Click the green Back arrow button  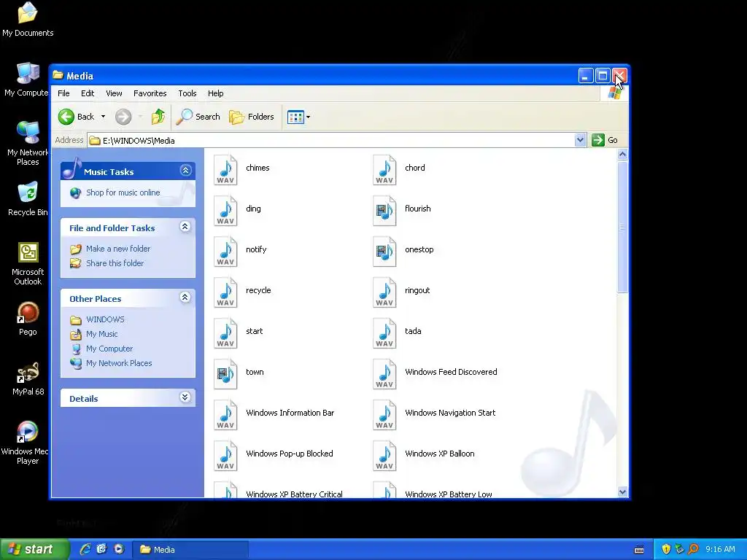click(x=66, y=117)
